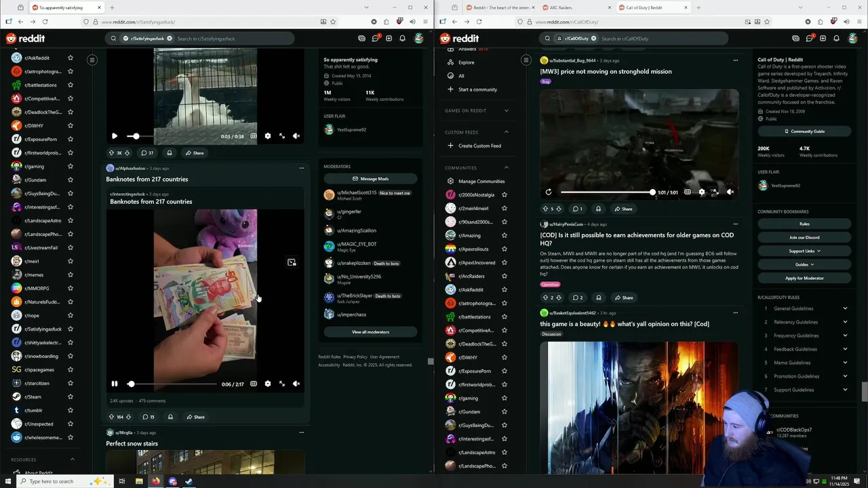The height and width of the screenshot is (488, 868).
Task: Open File Explorer from the taskbar
Action: (x=139, y=481)
